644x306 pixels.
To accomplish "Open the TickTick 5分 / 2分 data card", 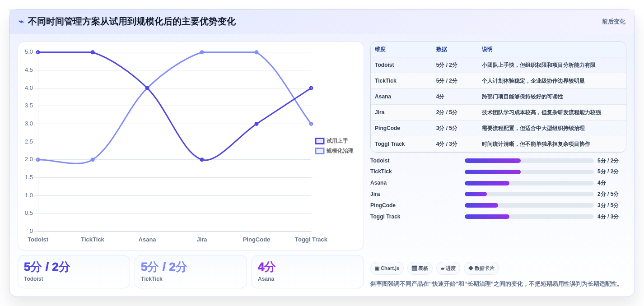I will 191,272.
